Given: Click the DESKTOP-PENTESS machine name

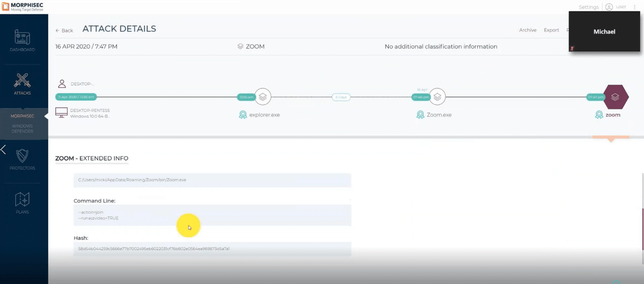Looking at the screenshot, I should click(x=90, y=110).
